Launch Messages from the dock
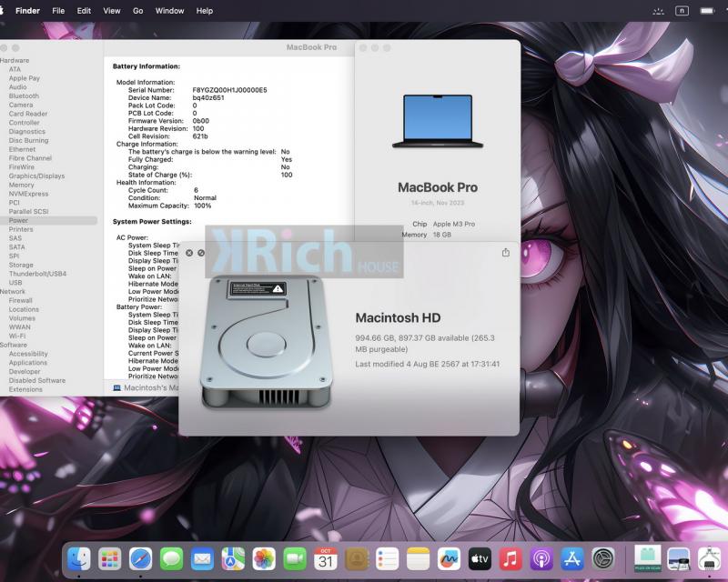 click(171, 558)
